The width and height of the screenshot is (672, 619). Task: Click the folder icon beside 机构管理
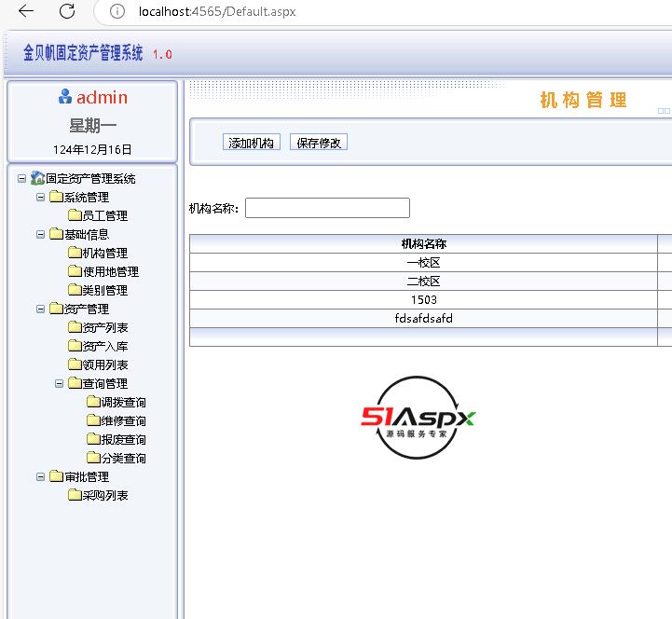tap(75, 253)
